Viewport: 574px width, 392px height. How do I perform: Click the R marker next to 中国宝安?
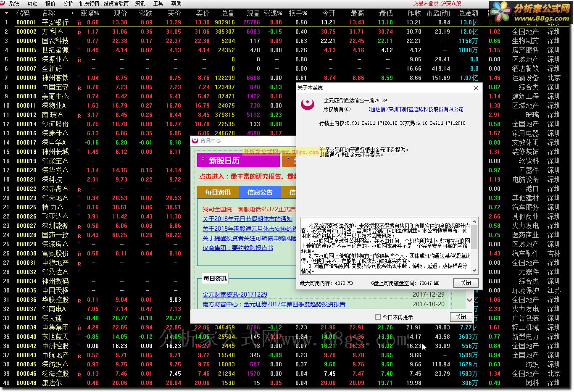(x=79, y=88)
